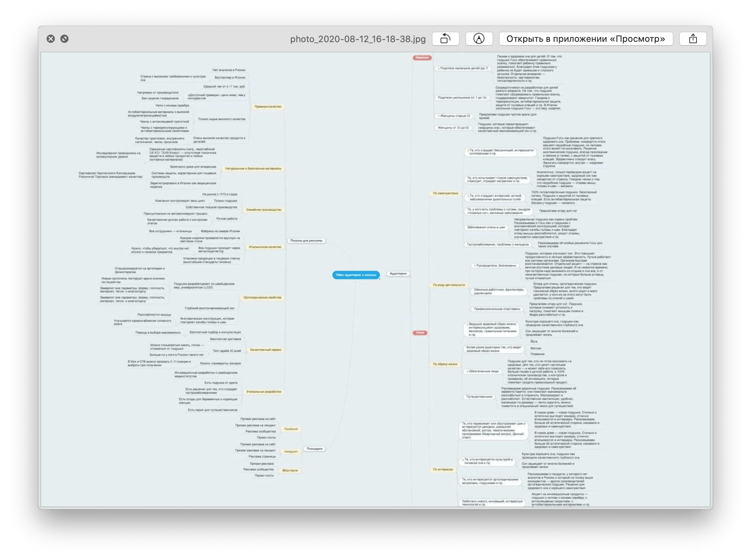Viewport: 751px width, 560px height.
Task: Click the yellow 'Instagram' node
Action: (291, 452)
